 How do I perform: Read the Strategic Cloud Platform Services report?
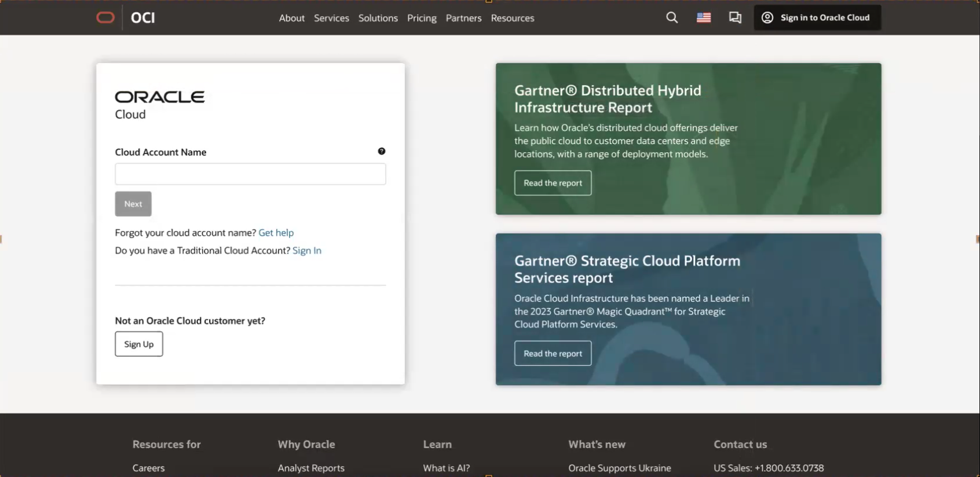click(x=553, y=354)
